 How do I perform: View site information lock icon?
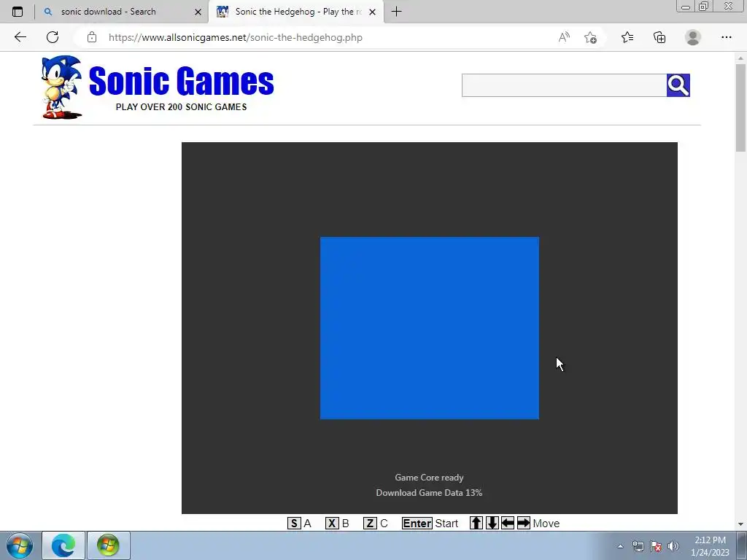tap(92, 37)
